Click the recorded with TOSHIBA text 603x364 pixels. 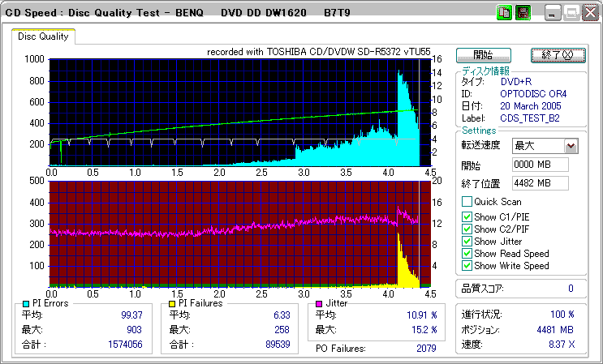pyautogui.click(x=318, y=52)
